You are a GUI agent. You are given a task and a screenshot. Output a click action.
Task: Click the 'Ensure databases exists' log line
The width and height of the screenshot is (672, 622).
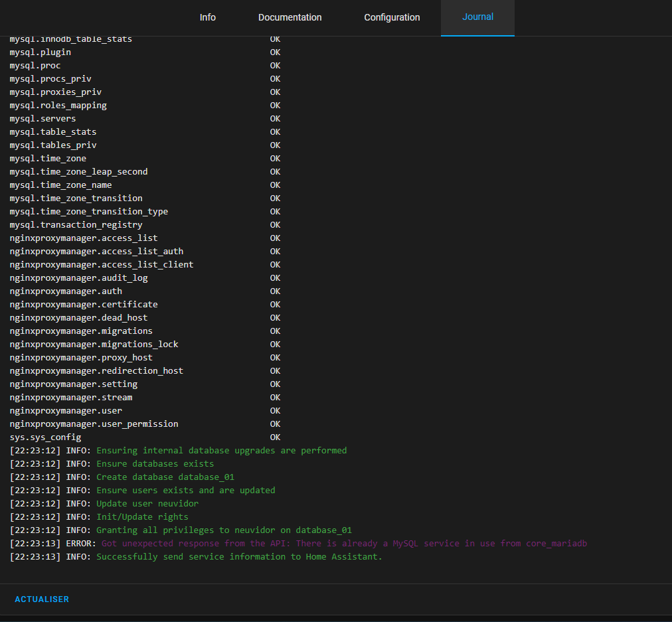point(155,464)
